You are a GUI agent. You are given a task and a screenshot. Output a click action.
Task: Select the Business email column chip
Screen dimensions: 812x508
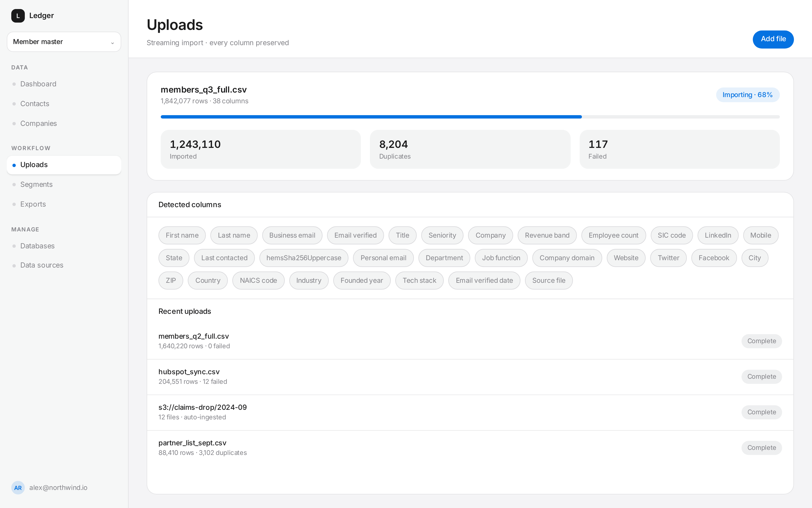[x=292, y=235]
